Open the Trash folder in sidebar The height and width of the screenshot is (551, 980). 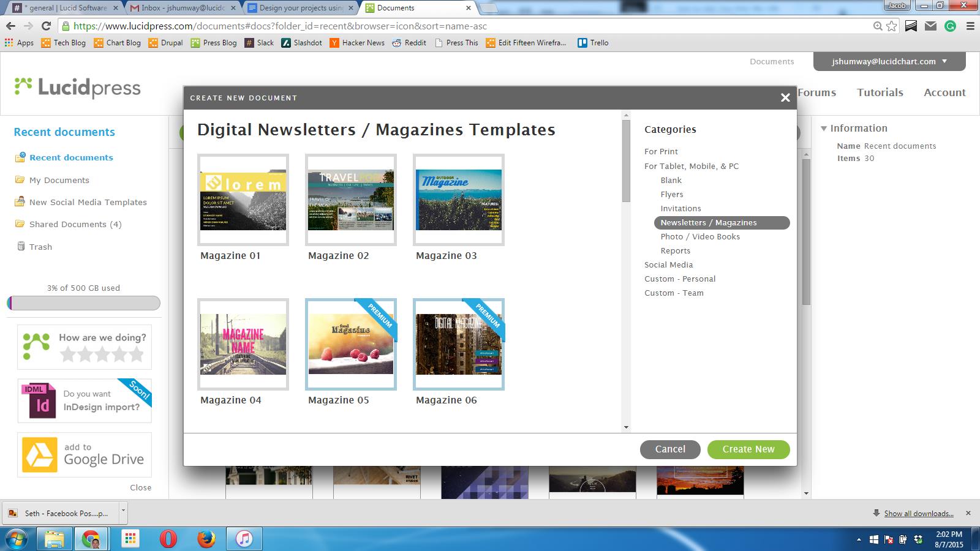(x=40, y=247)
